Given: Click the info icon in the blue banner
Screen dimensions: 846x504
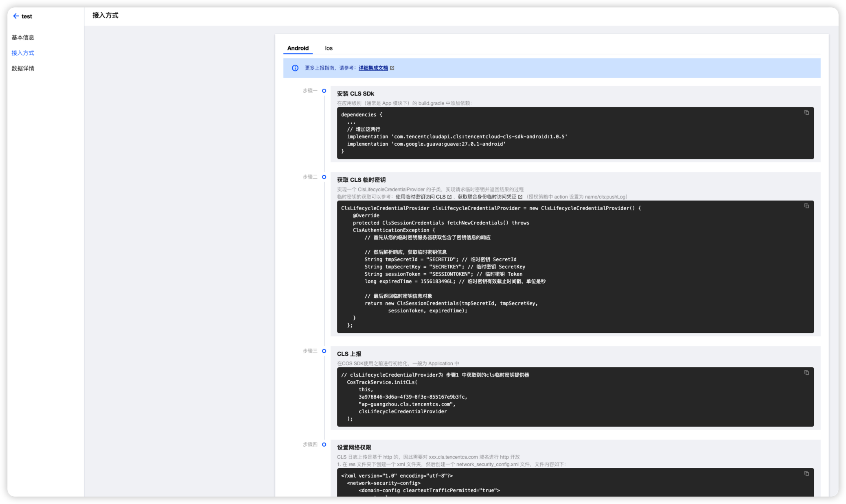Looking at the screenshot, I should point(295,68).
